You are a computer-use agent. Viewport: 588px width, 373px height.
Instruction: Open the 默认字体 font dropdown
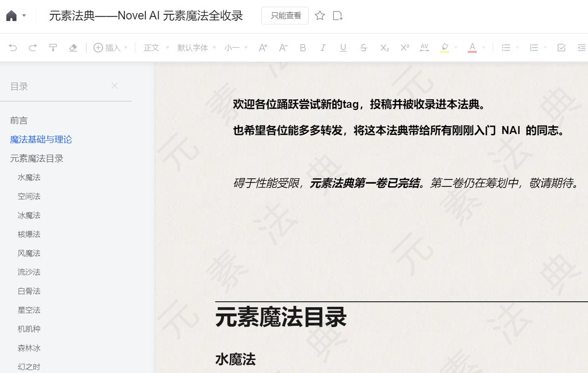[197, 48]
